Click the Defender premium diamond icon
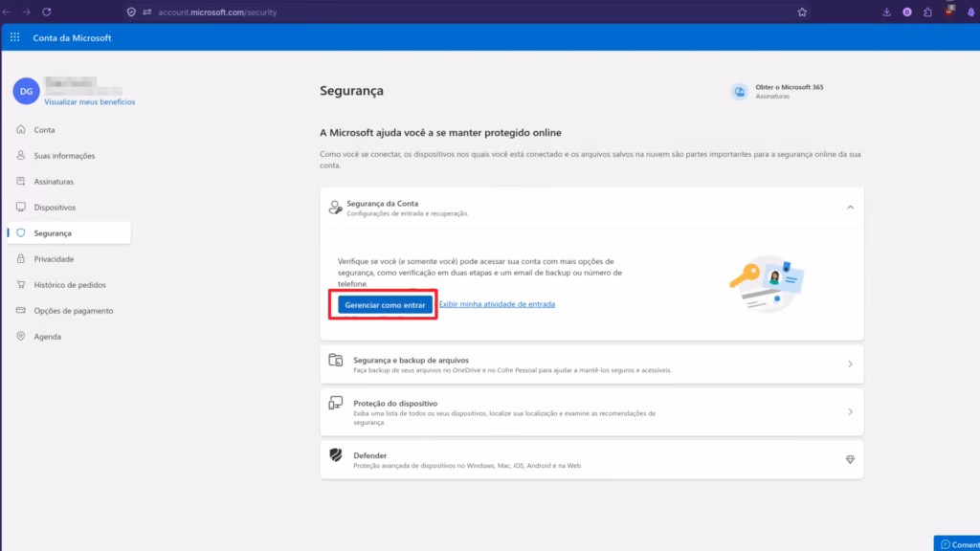The height and width of the screenshot is (551, 980). (x=850, y=460)
